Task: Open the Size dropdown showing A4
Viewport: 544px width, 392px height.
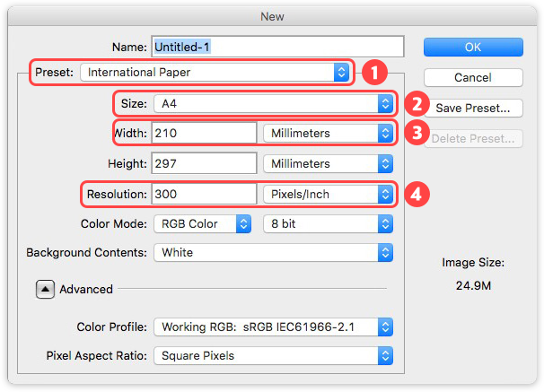Action: [273, 103]
